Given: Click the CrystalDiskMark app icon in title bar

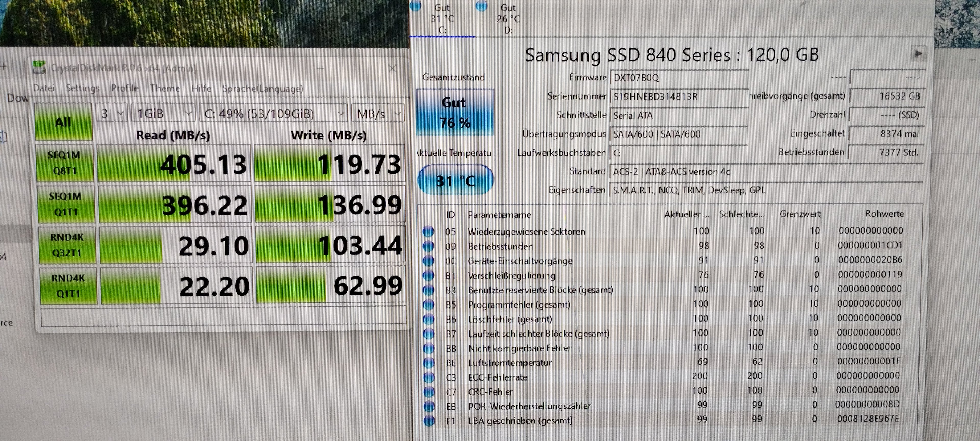Looking at the screenshot, I should [40, 67].
